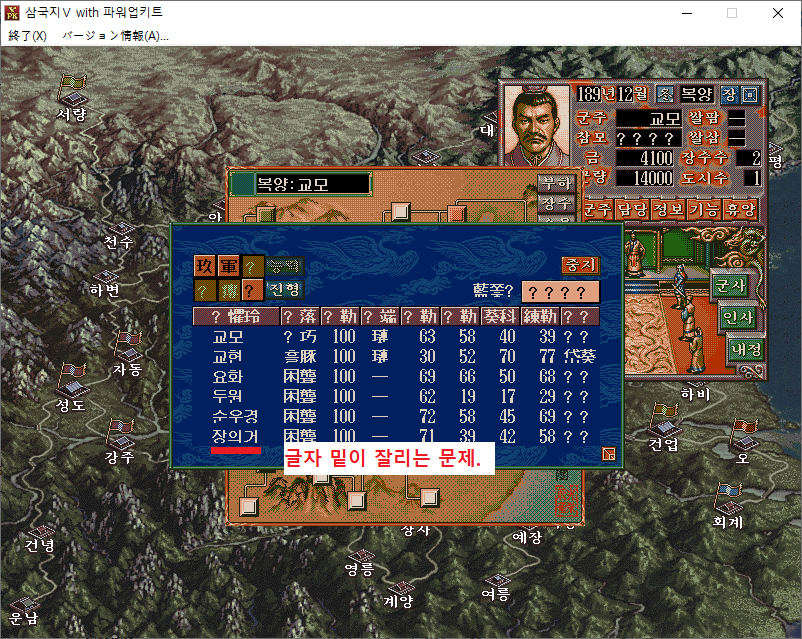Image resolution: width=802 pixels, height=639 pixels.
Task: Click the page corner icon in officer list
Action: click(x=609, y=454)
